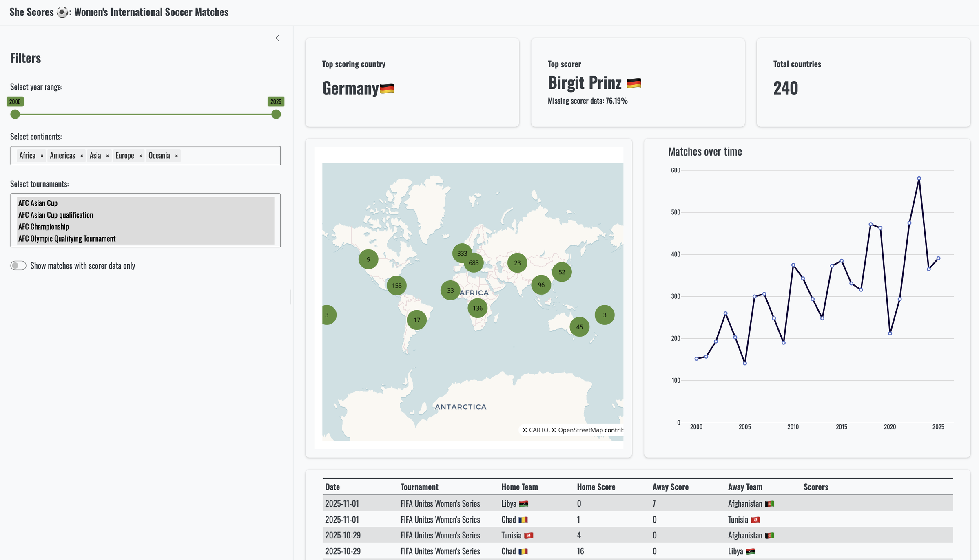Remove the Americas continent tag
Viewport: 979px width, 560px height.
tap(82, 156)
